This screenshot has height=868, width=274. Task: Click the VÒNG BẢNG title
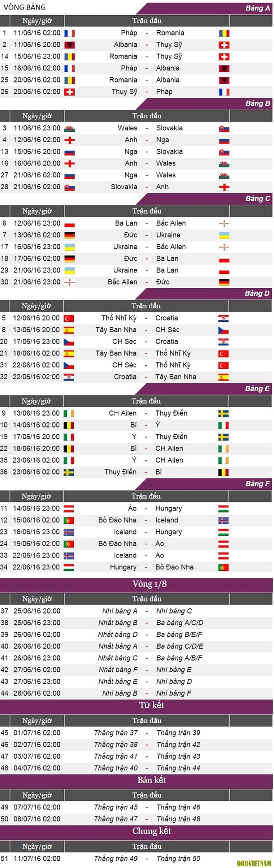(x=25, y=7)
